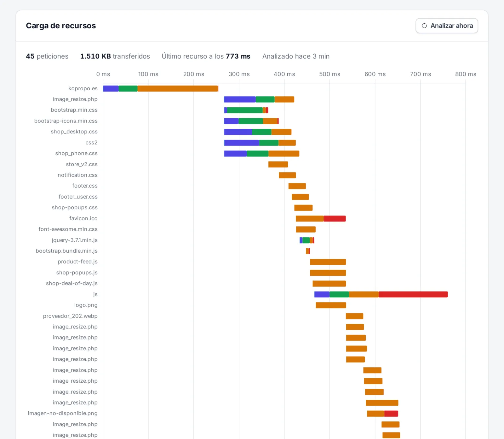The width and height of the screenshot is (504, 439).
Task: Select footer_user.css label
Action: click(x=78, y=197)
